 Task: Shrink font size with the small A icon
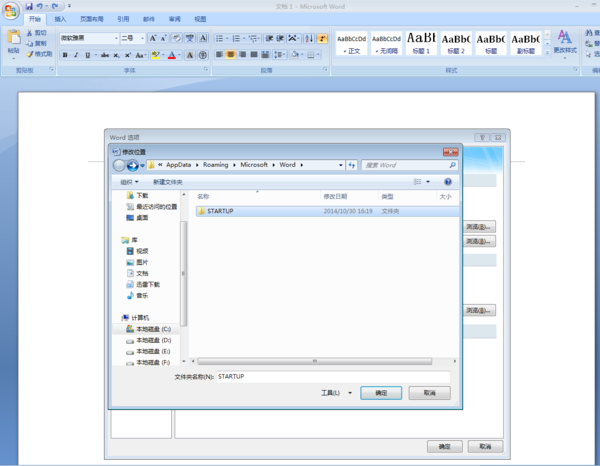(x=163, y=38)
